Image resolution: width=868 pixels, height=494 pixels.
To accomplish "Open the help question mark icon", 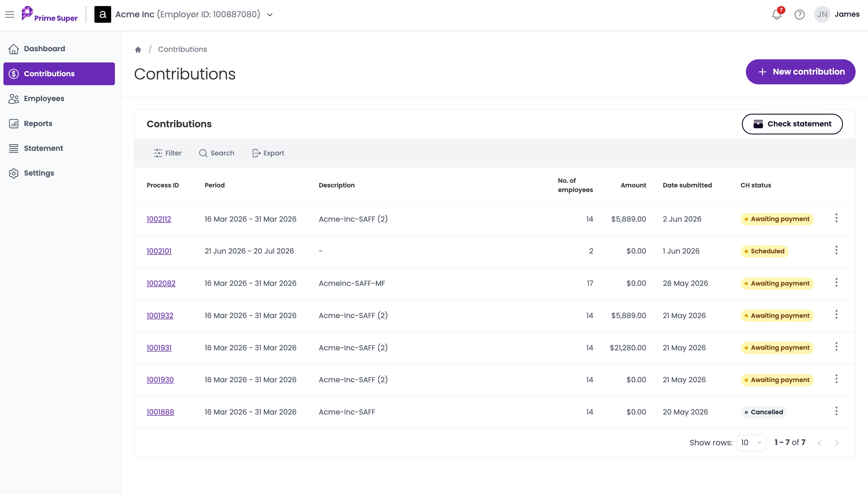I will (x=799, y=15).
